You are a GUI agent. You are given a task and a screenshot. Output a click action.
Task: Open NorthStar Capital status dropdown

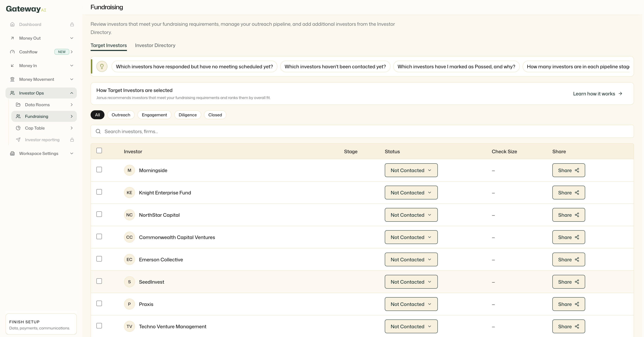click(411, 215)
